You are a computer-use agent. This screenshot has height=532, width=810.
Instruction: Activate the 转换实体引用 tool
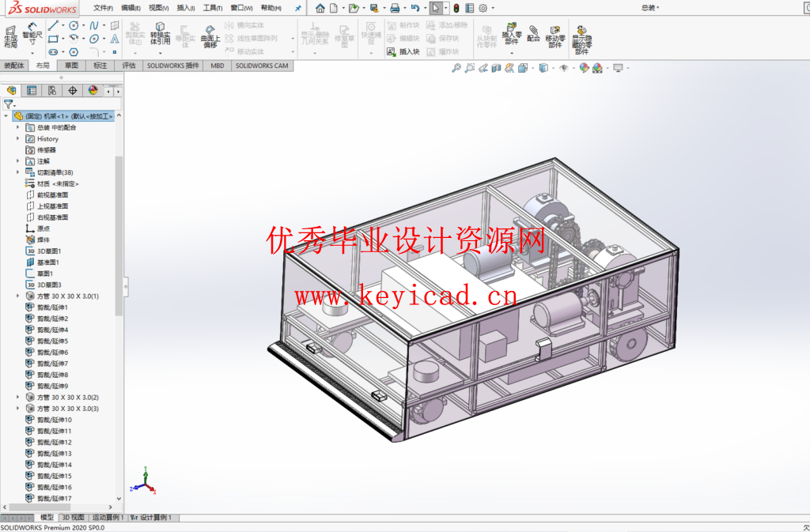pos(158,36)
